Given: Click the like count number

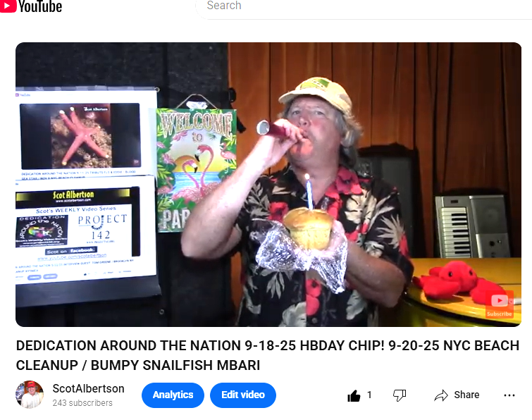Looking at the screenshot, I should 369,395.
